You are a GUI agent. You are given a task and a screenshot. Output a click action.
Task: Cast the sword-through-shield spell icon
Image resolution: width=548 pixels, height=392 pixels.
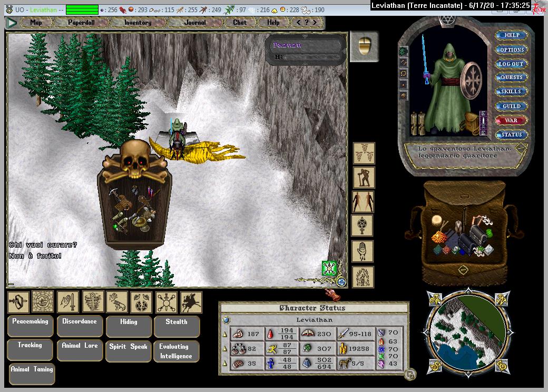[x=18, y=302]
